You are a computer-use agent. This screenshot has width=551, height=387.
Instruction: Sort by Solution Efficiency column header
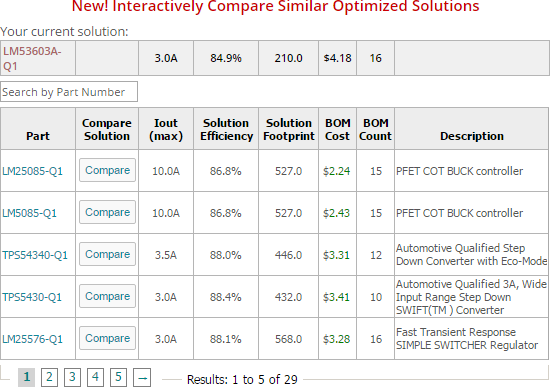[226, 129]
